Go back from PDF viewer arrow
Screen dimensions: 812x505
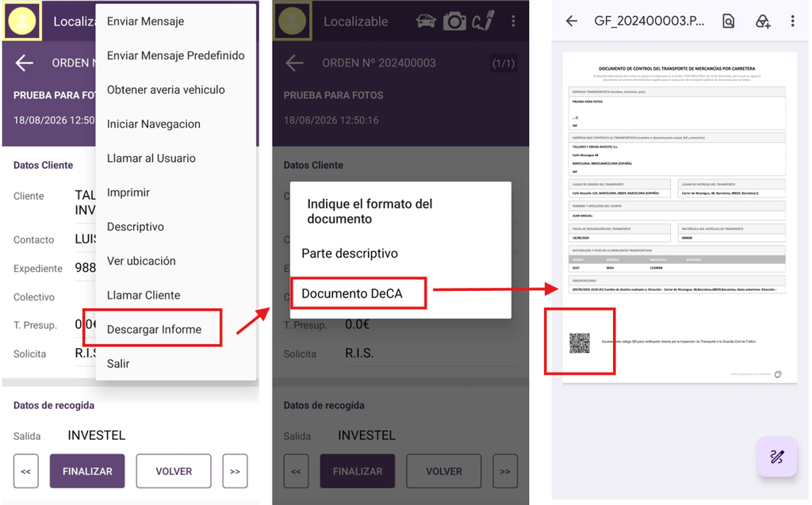pyautogui.click(x=572, y=21)
